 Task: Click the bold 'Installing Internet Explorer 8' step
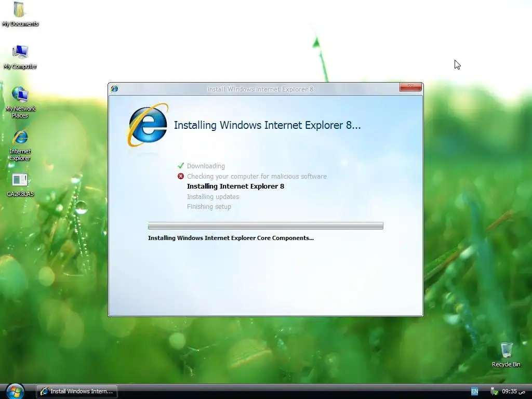[235, 187]
